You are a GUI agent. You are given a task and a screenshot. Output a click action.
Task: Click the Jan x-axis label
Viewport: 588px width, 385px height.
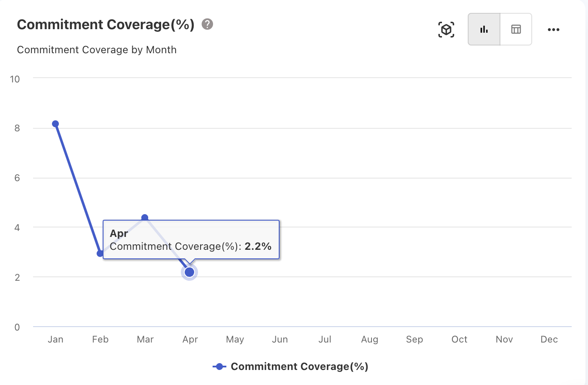55,340
